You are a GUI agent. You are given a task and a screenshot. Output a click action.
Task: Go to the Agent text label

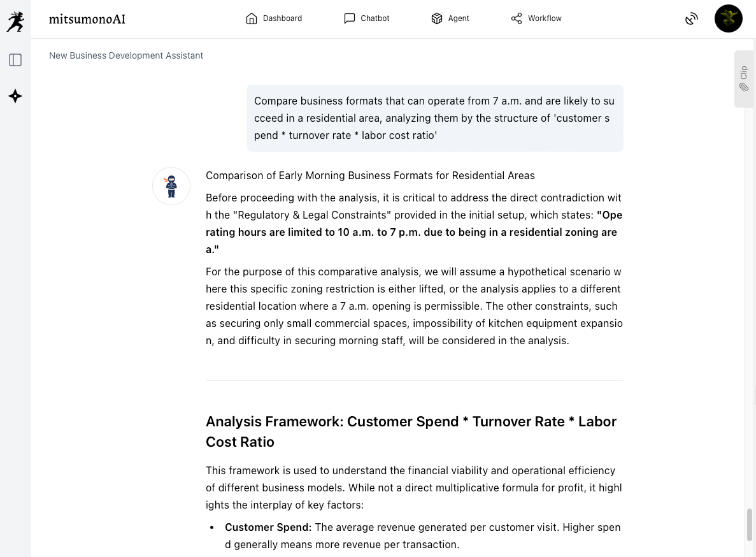(x=459, y=18)
